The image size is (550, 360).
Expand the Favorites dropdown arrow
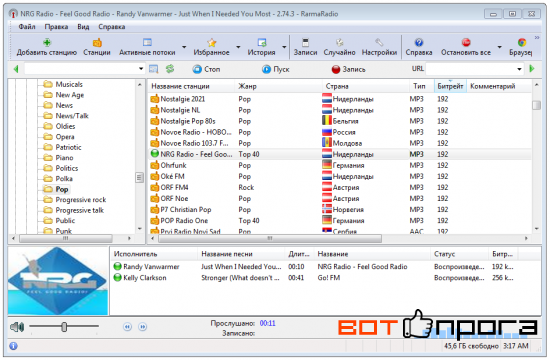click(238, 47)
